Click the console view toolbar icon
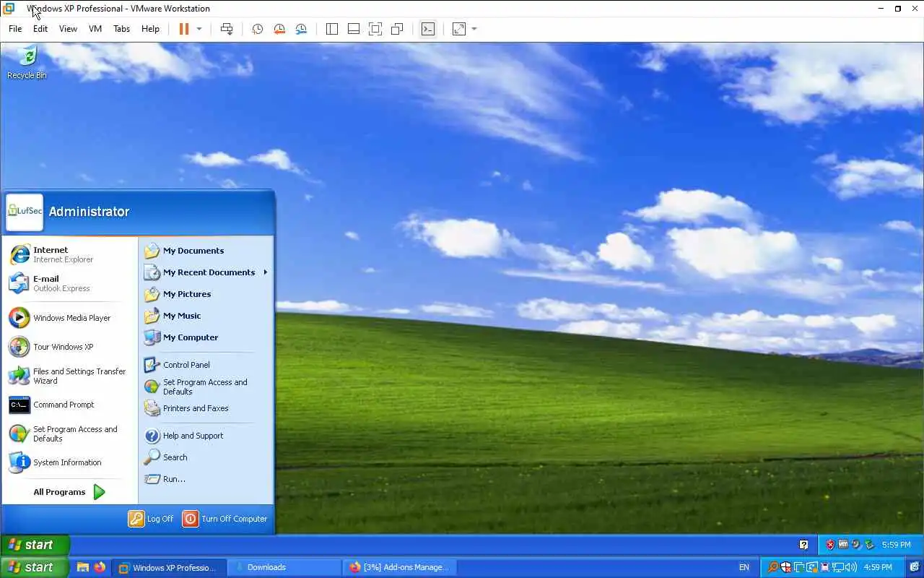 (428, 29)
